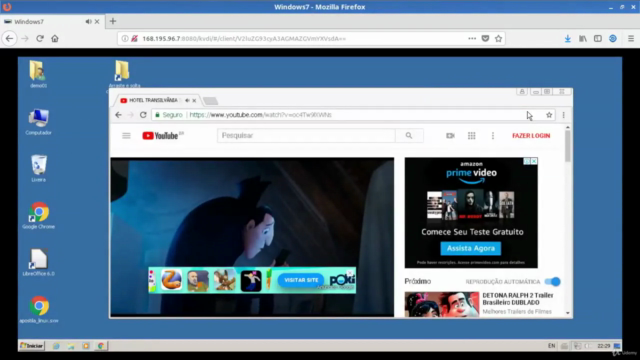Go to Firefox's home page
640x360 pixels.
tap(55, 38)
